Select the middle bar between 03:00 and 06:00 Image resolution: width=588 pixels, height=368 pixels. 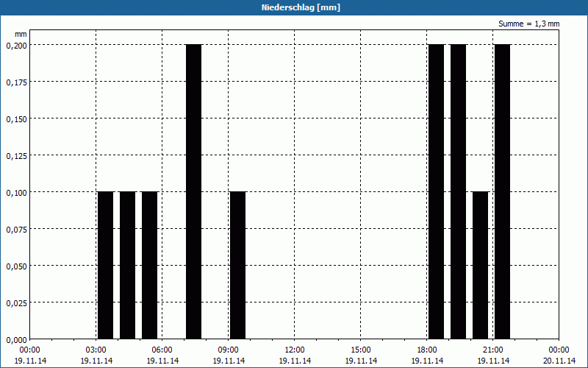(127, 265)
